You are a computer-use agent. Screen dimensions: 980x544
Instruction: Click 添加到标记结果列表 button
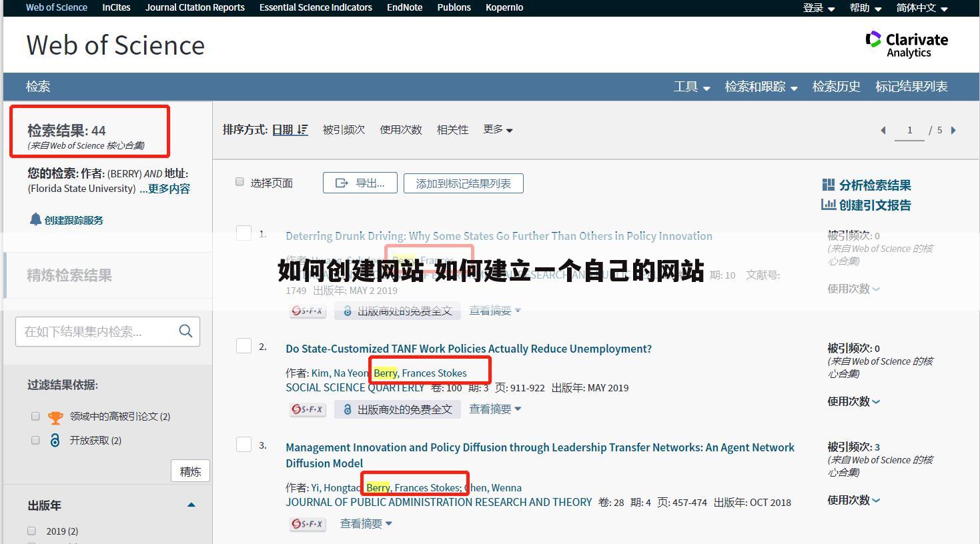coord(464,183)
